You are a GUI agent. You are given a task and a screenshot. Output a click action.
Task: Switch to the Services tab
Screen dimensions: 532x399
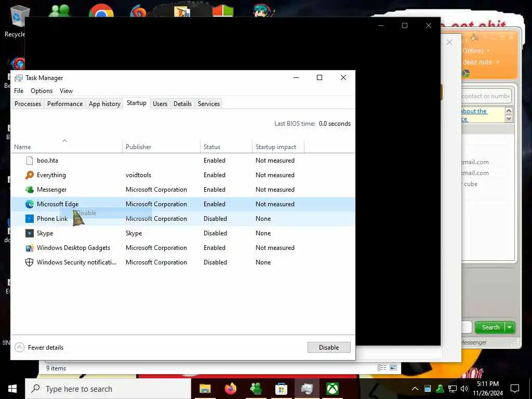pos(209,104)
